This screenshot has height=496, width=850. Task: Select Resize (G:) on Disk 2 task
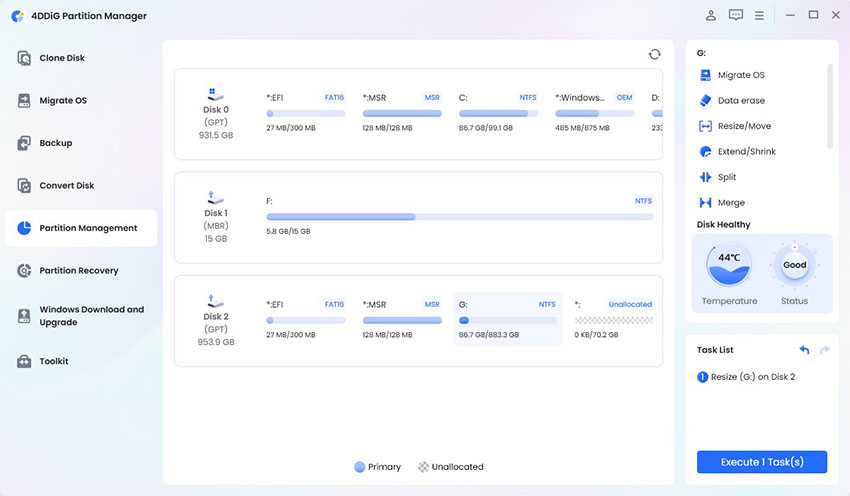753,377
